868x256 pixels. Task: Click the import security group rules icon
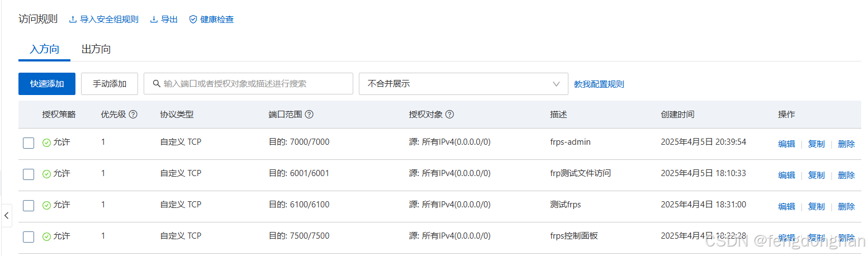pos(73,20)
